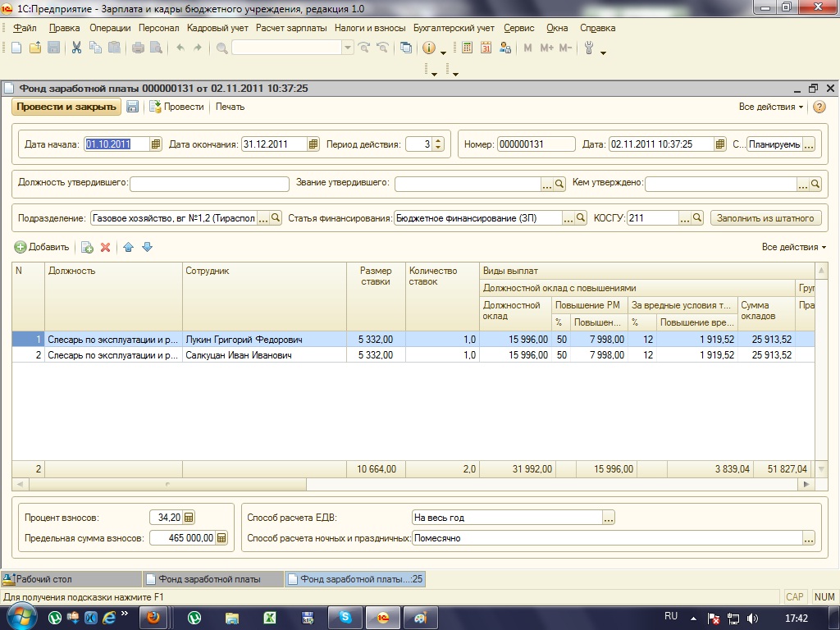Open the Налоги и взносы menu
The image size is (840, 630).
point(370,28)
